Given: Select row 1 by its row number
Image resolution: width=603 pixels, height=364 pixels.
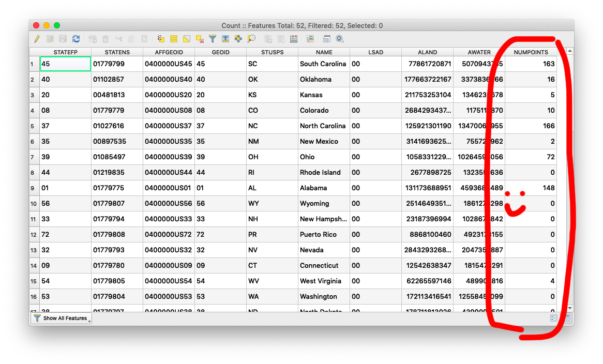Looking at the screenshot, I should 35,64.
